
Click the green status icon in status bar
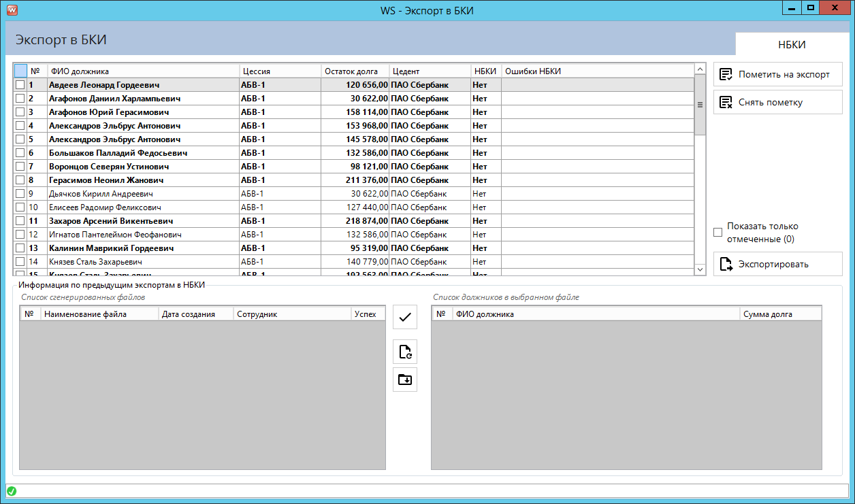coord(12,491)
